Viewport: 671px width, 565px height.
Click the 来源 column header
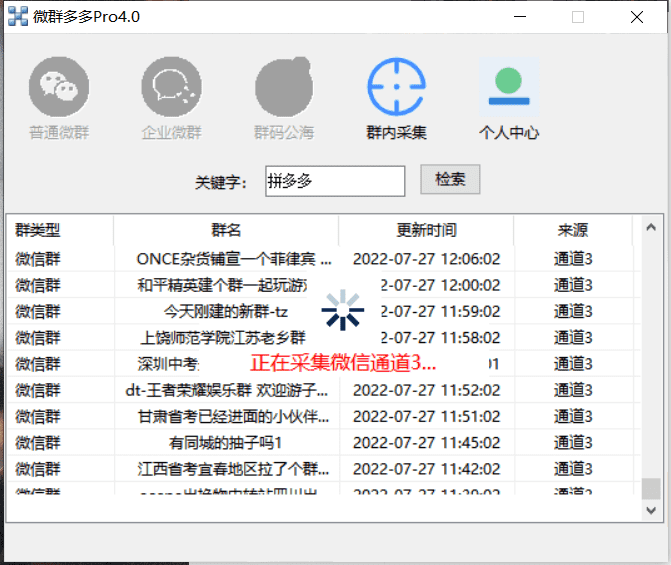573,230
